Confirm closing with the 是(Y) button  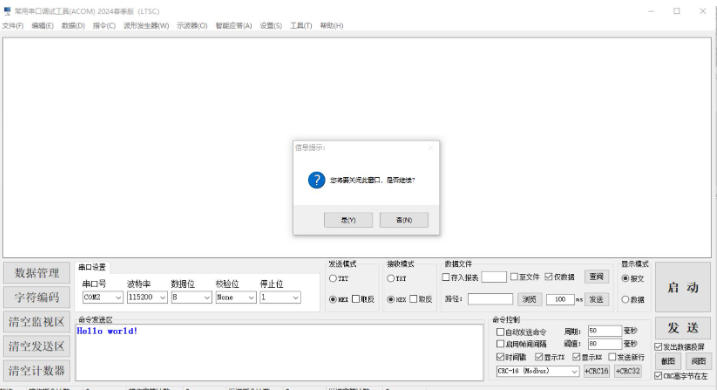tap(348, 220)
